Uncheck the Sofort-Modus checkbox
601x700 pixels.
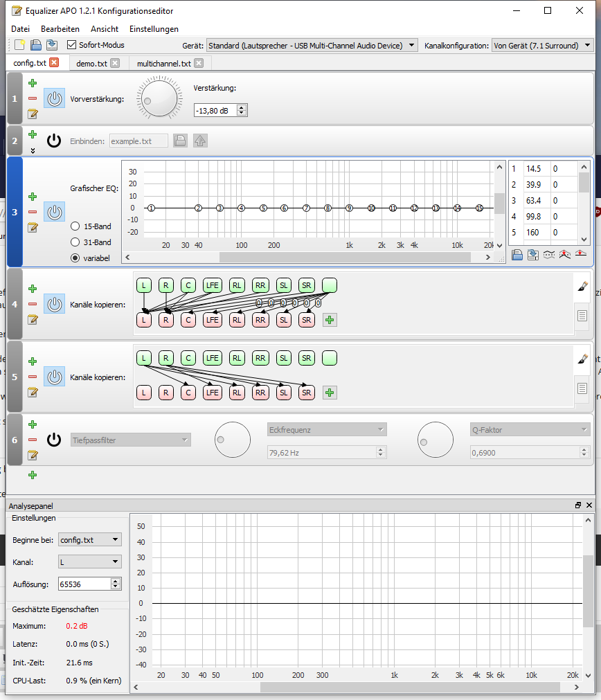[72, 45]
